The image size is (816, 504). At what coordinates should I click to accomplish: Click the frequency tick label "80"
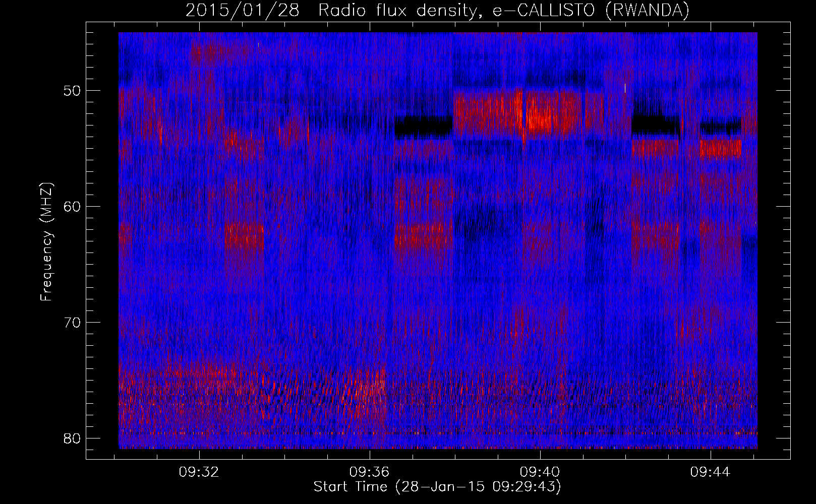72,438
